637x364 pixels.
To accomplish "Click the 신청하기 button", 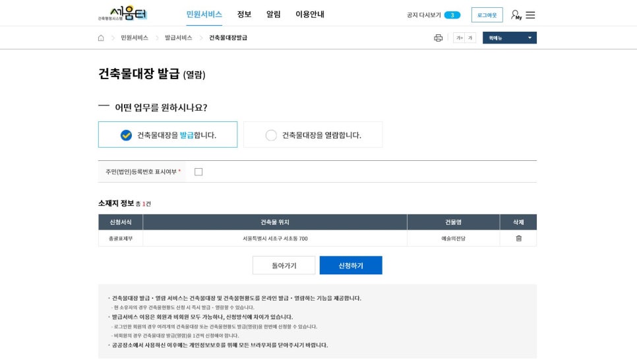I will click(x=351, y=266).
